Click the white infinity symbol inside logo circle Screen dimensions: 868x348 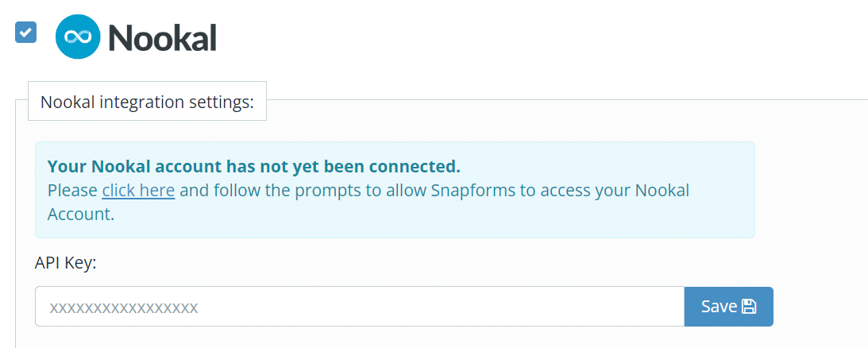click(78, 37)
